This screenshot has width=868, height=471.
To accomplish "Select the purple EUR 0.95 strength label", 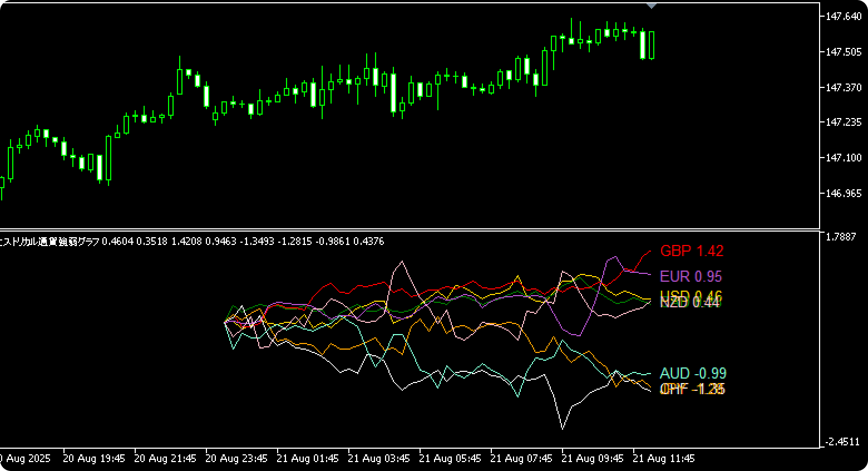I will point(691,276).
